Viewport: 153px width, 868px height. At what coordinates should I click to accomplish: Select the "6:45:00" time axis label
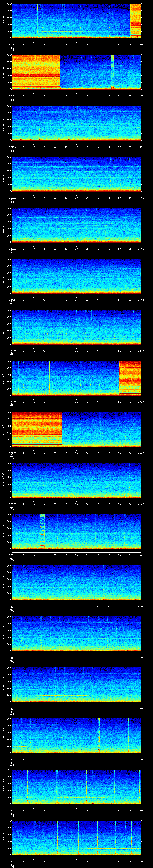(x=12, y=861)
